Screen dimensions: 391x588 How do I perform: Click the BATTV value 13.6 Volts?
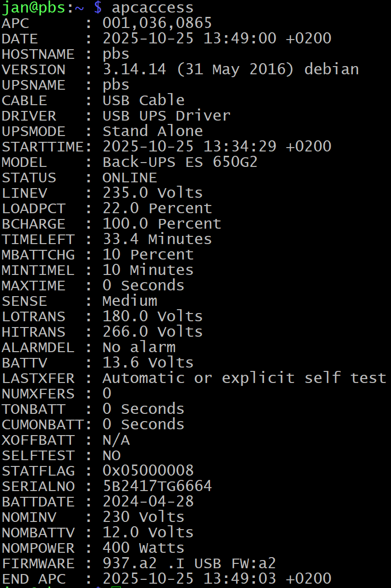pyautogui.click(x=148, y=363)
